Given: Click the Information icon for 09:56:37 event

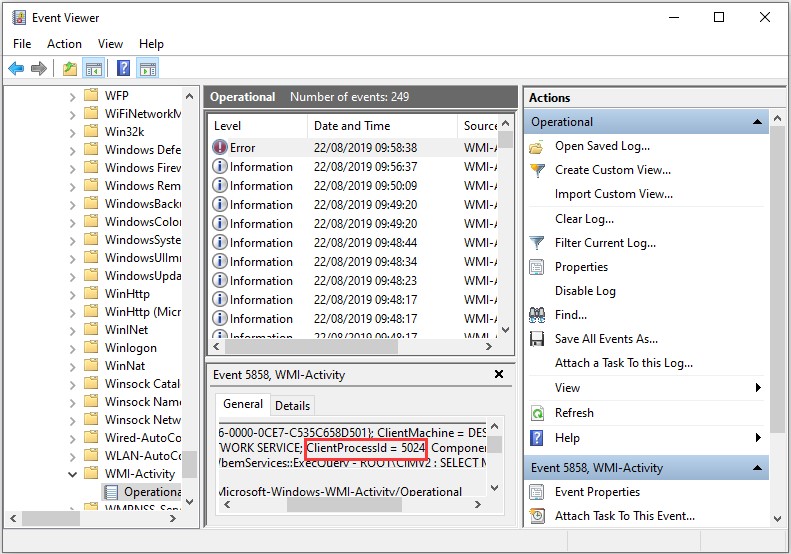Looking at the screenshot, I should point(220,167).
